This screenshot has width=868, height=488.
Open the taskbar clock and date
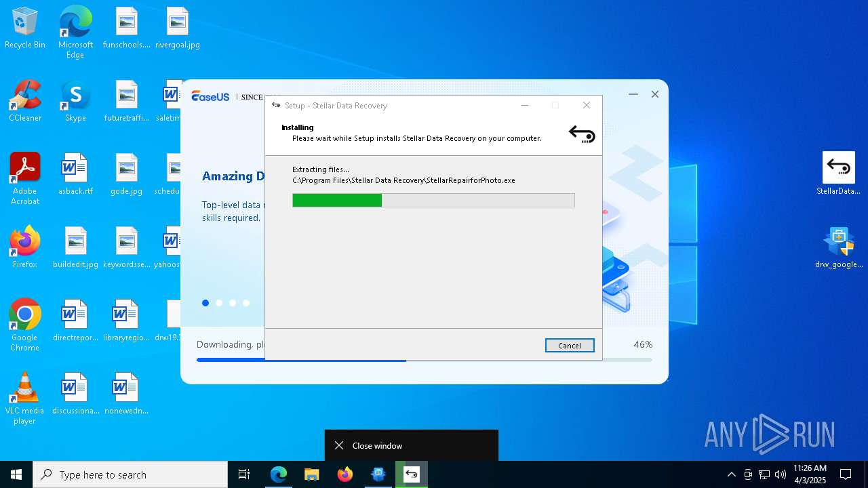[x=810, y=474]
